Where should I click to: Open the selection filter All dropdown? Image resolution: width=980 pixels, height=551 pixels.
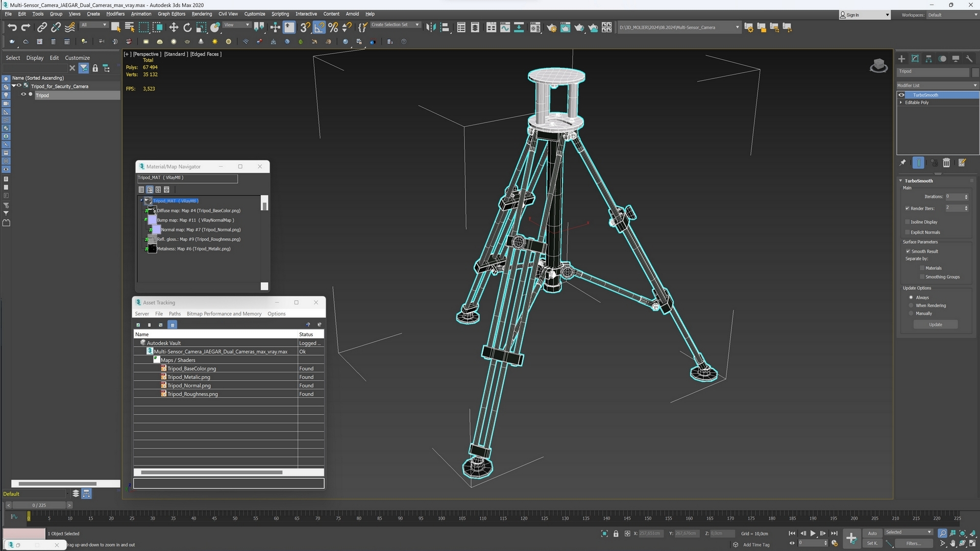pyautogui.click(x=94, y=24)
